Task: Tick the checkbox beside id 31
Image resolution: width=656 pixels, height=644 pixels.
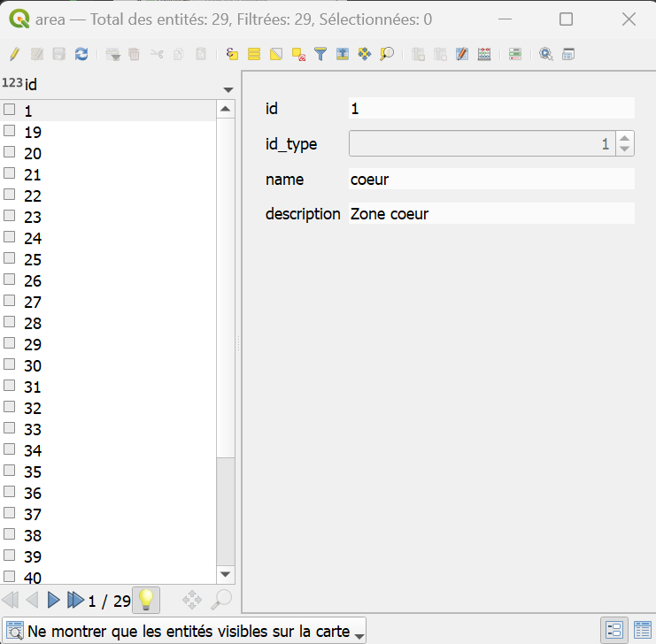Action: 9,385
